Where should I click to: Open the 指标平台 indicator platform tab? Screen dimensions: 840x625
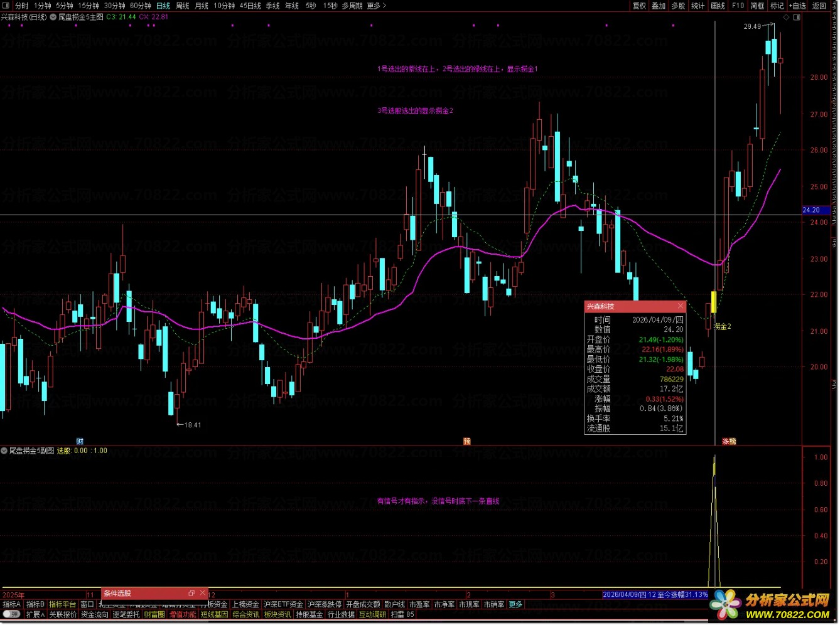(x=62, y=604)
